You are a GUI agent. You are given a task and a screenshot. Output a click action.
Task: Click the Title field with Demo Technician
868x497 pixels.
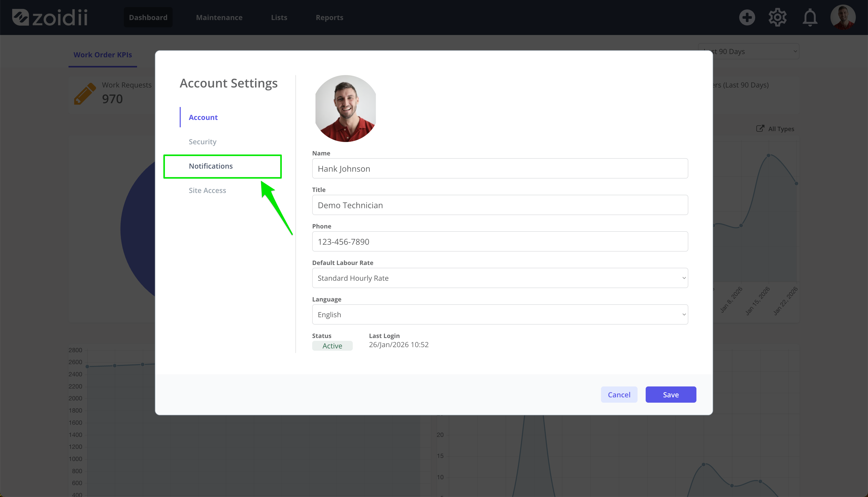pyautogui.click(x=500, y=205)
